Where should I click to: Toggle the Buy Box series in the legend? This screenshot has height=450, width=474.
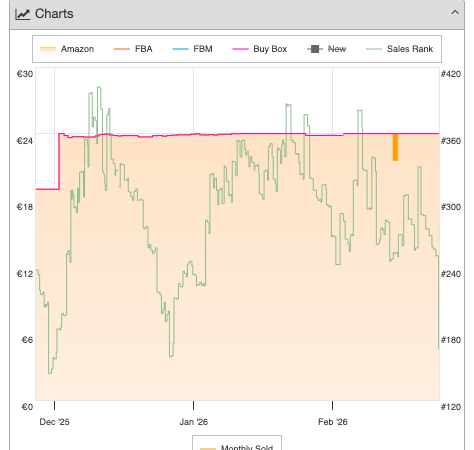[260, 49]
